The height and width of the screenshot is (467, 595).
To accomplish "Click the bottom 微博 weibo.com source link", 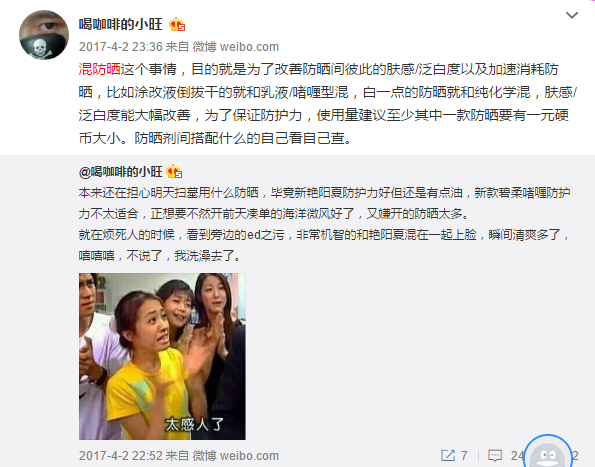I will (236, 455).
